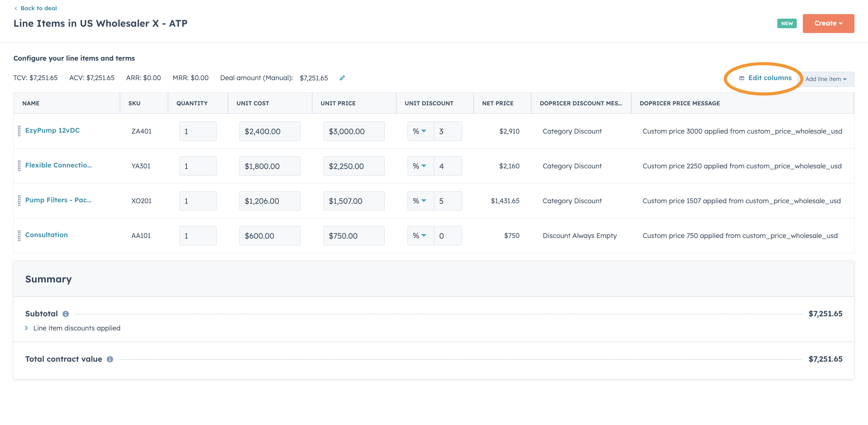Open discount type dropdown for EzyPump 12vDC

point(420,131)
